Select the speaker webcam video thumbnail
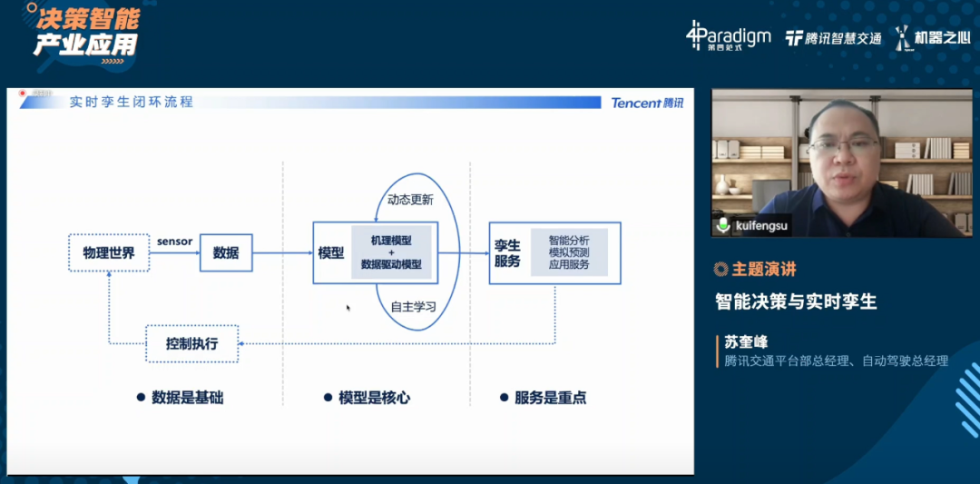This screenshot has height=484, width=980. coord(842,163)
